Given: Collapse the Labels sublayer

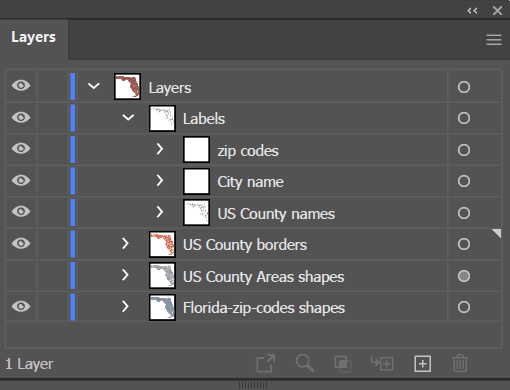Looking at the screenshot, I should pos(128,117).
